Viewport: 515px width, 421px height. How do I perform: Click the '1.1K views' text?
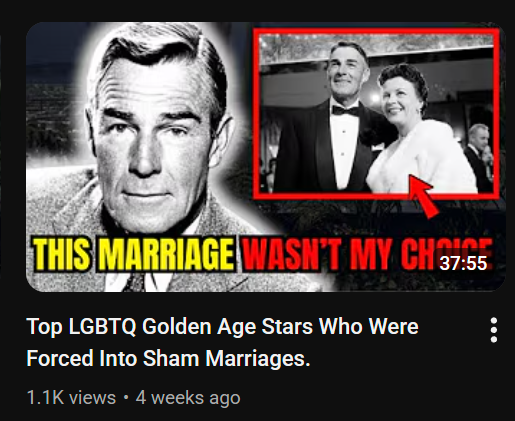click(x=71, y=398)
